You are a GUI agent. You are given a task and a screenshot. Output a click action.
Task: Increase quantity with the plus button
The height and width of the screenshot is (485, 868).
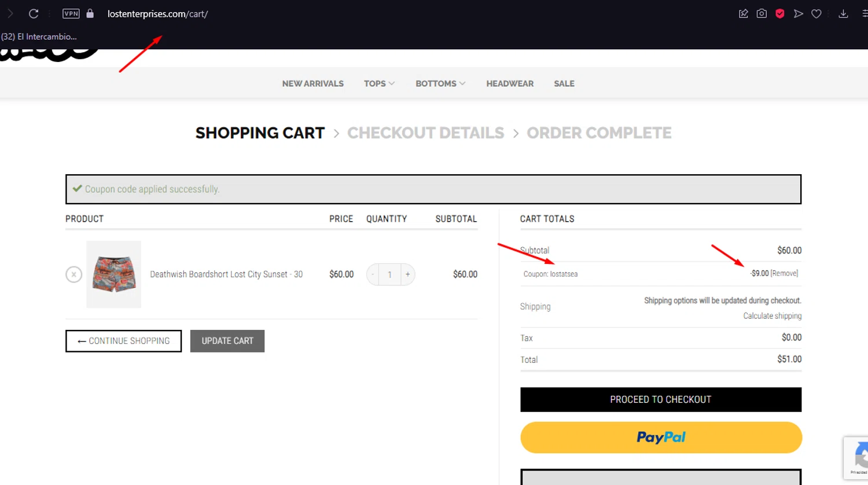408,274
